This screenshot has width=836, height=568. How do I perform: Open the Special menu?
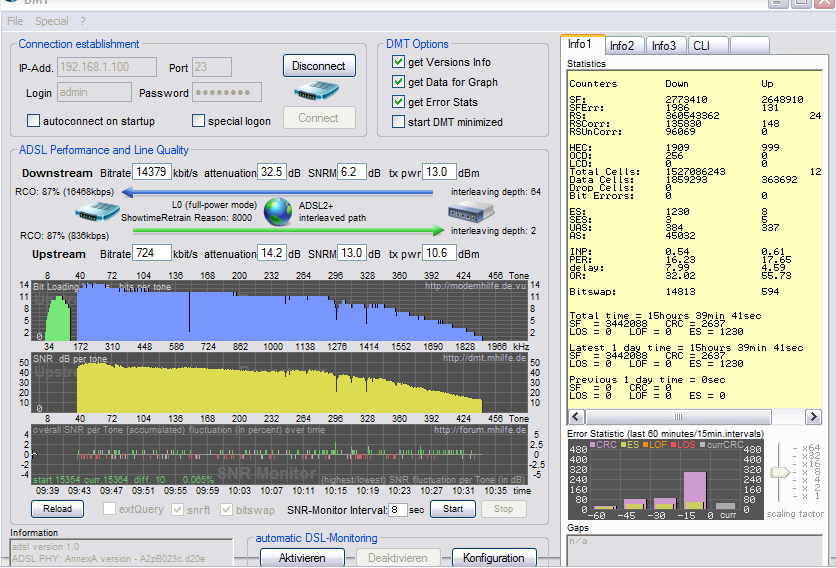click(x=52, y=21)
